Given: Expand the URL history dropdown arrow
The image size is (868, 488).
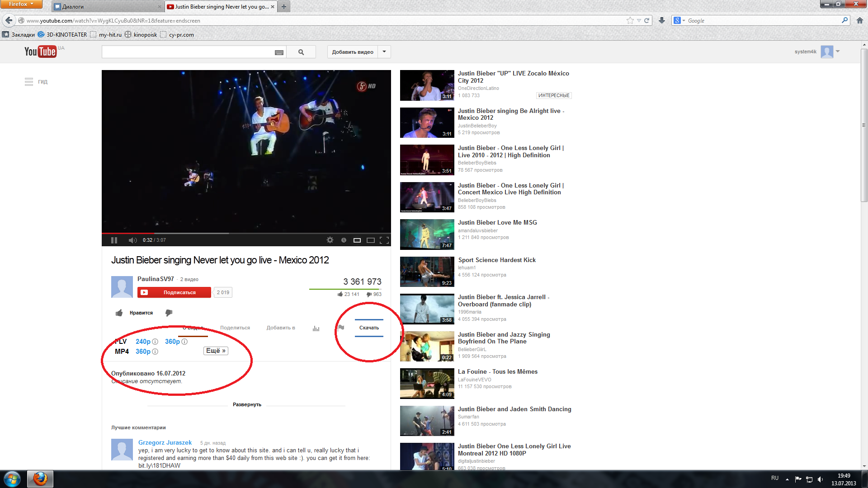Looking at the screenshot, I should click(x=639, y=20).
